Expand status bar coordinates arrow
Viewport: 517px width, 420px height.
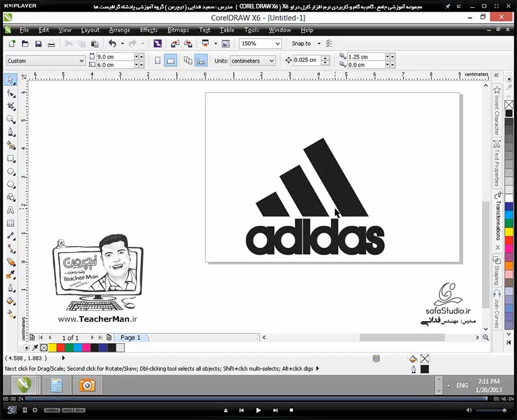click(x=63, y=358)
